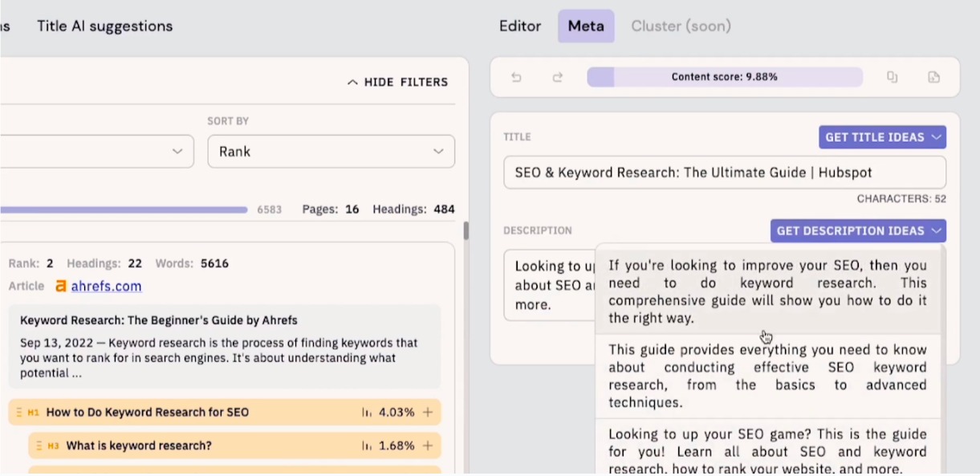Click the drag handle on the H1 heading

(18, 413)
